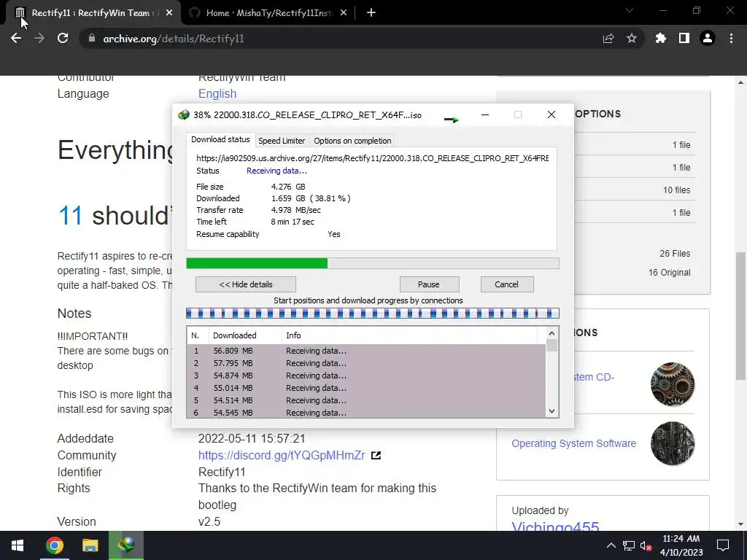Screen dimensions: 747x560
Task: Click the N. column header
Action: 198,335
